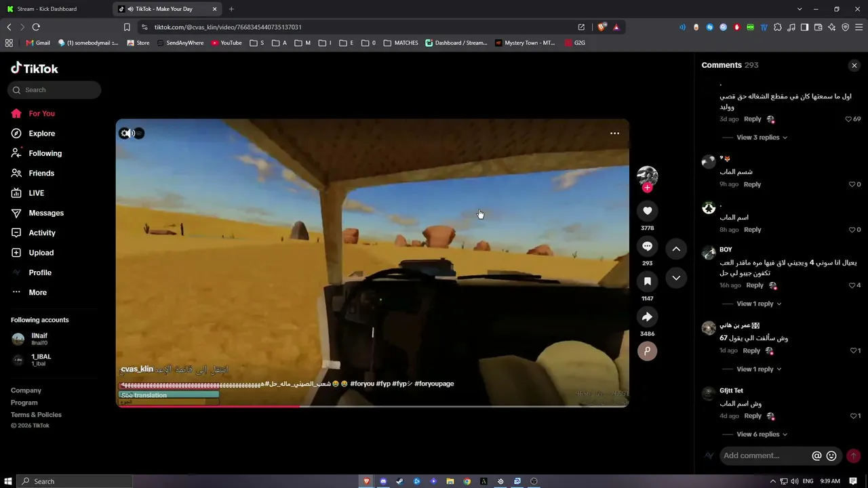The image size is (868, 488).
Task: Open video more options three-dot menu
Action: point(614,134)
